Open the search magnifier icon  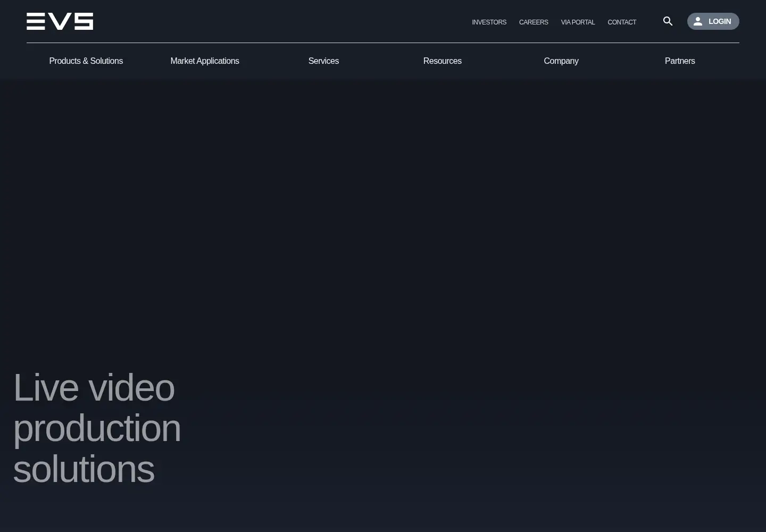pyautogui.click(x=668, y=21)
